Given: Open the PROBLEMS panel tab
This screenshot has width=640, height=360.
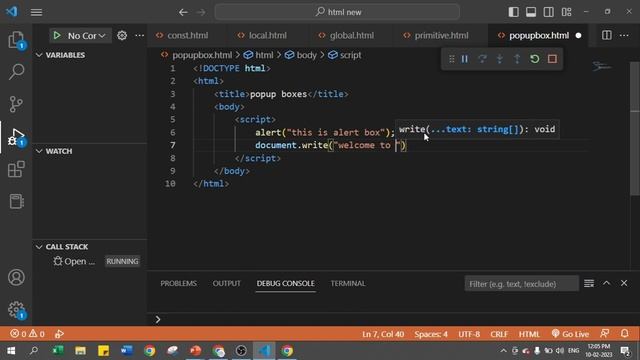Looking at the screenshot, I should 178,283.
